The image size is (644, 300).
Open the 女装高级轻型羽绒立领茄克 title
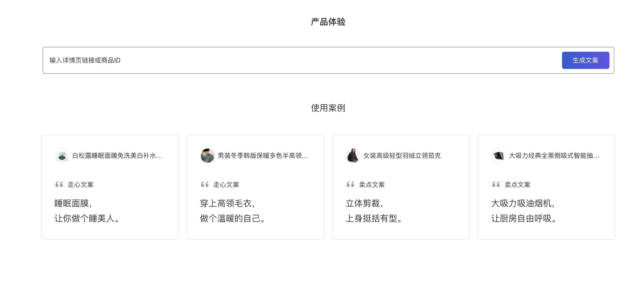tap(402, 156)
